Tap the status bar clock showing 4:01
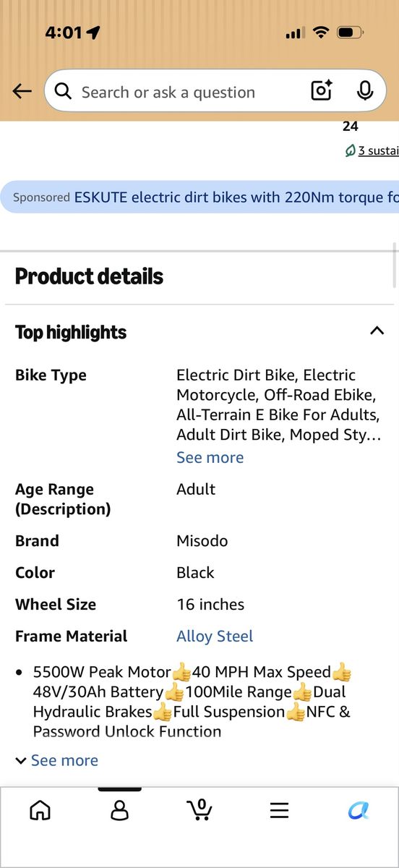This screenshot has height=868, width=399. coord(63,33)
